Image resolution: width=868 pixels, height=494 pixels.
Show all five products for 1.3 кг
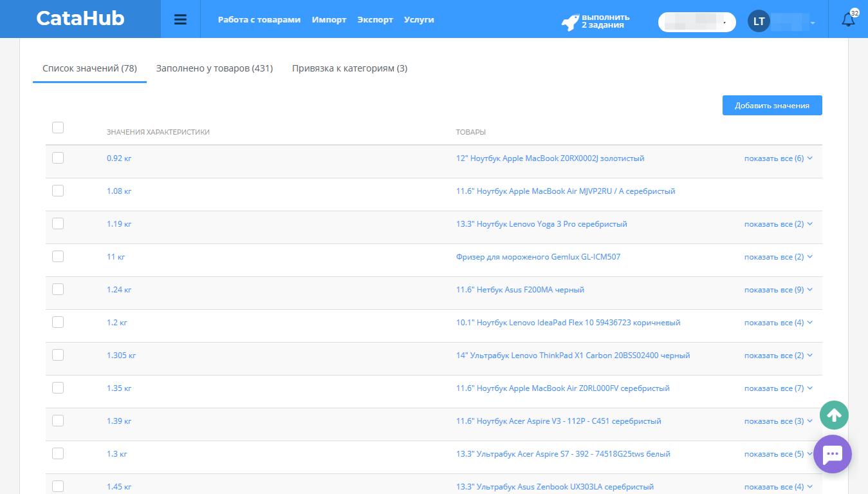(779, 454)
